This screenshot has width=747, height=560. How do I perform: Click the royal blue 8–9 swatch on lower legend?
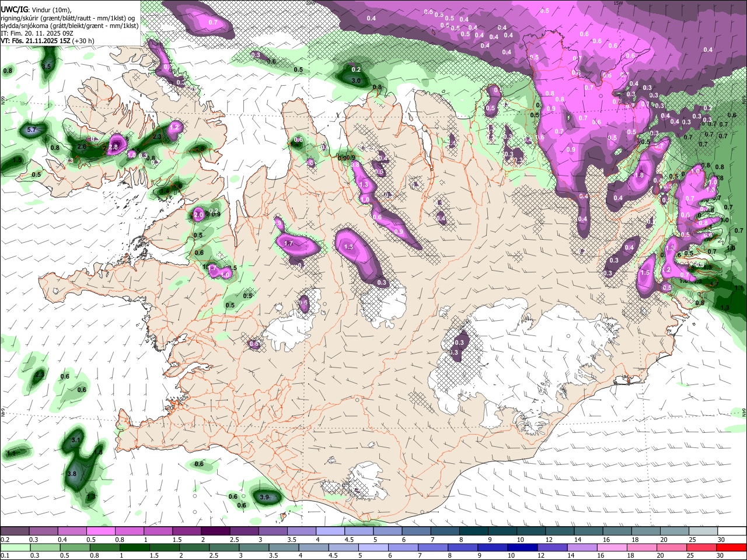[x=463, y=547]
